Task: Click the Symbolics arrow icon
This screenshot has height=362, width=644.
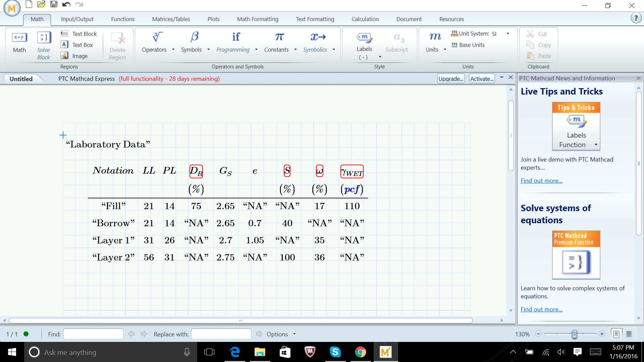Action: 318,37
